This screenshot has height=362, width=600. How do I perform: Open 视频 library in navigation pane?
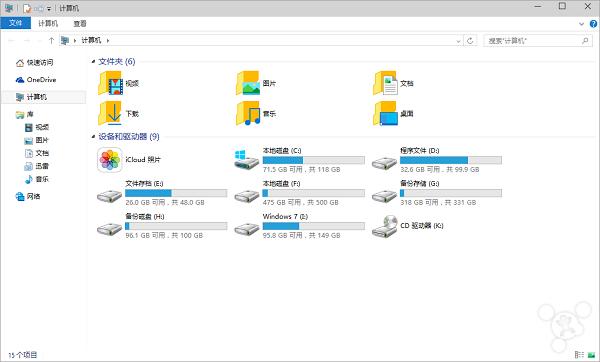pyautogui.click(x=42, y=127)
